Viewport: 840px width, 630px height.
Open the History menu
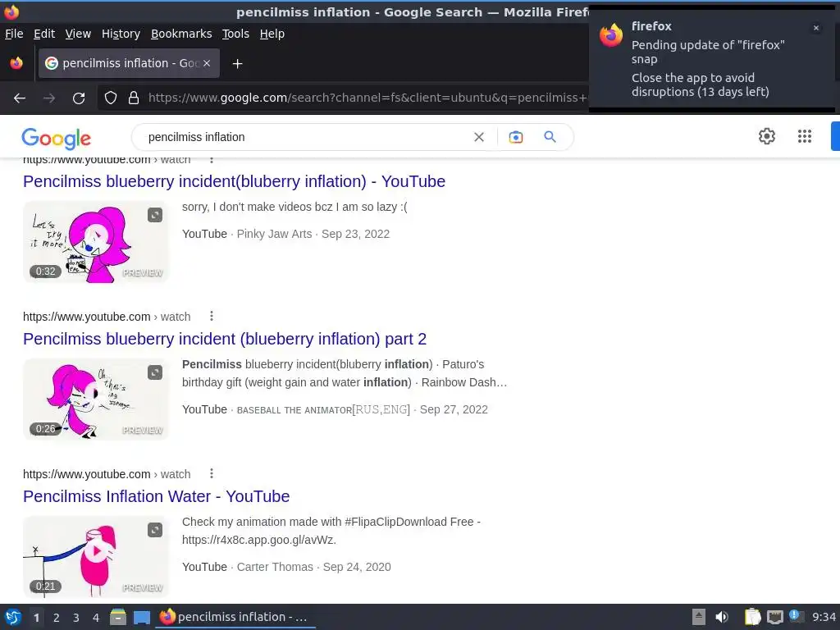pyautogui.click(x=121, y=34)
